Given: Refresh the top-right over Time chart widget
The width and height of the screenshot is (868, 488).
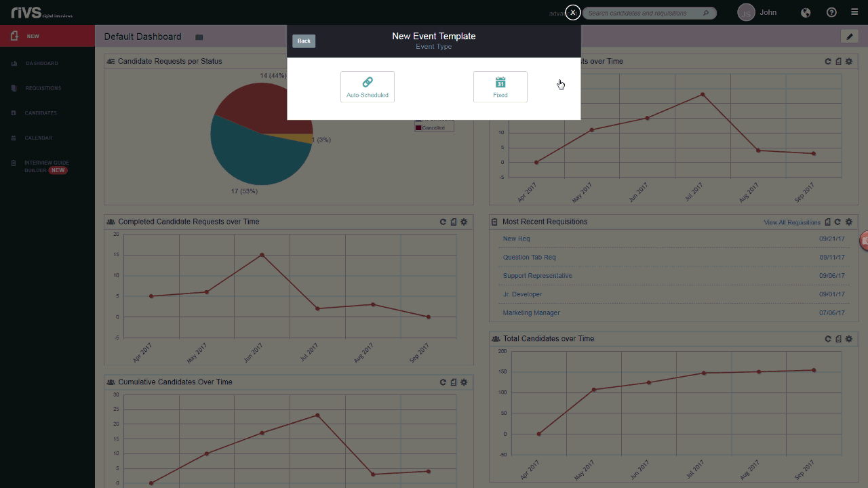Looking at the screenshot, I should pyautogui.click(x=828, y=61).
